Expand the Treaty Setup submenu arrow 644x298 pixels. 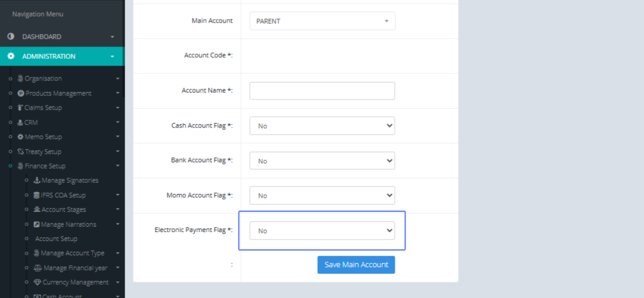pos(118,152)
